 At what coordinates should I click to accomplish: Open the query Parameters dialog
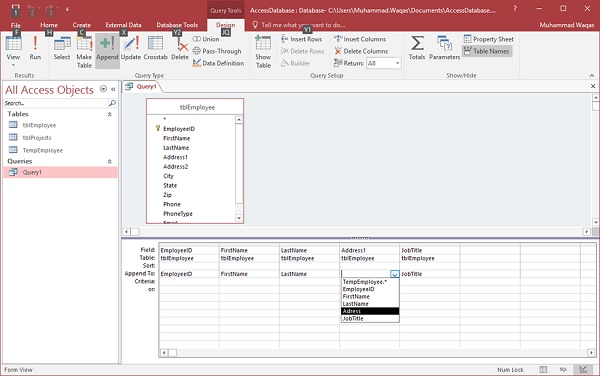444,48
